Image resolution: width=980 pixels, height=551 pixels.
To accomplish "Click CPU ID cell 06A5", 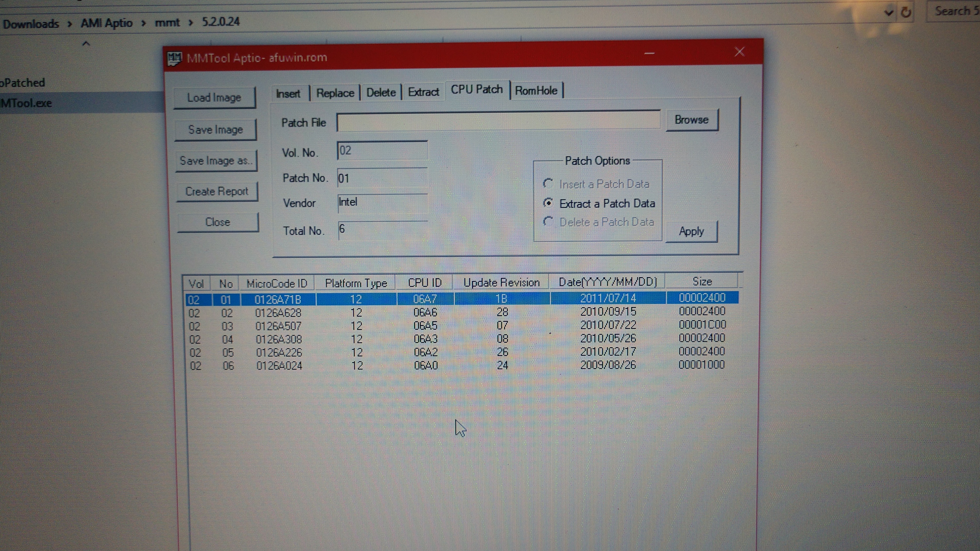I will tap(425, 326).
